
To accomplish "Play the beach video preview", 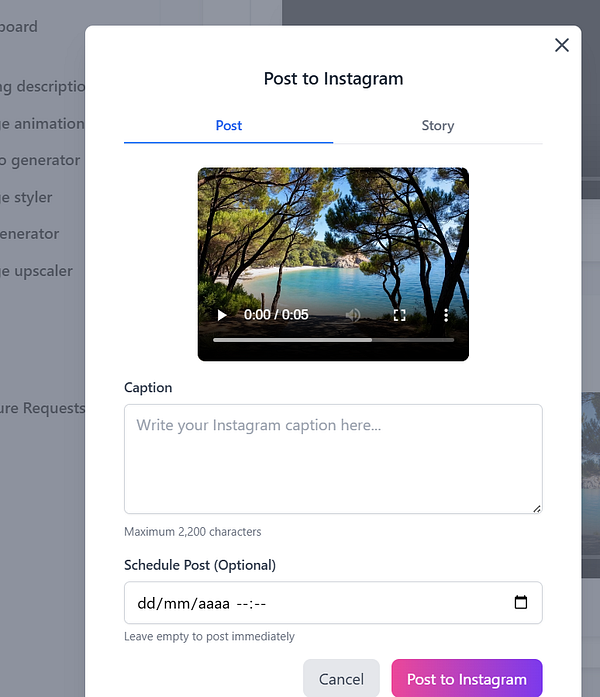I will (x=222, y=315).
